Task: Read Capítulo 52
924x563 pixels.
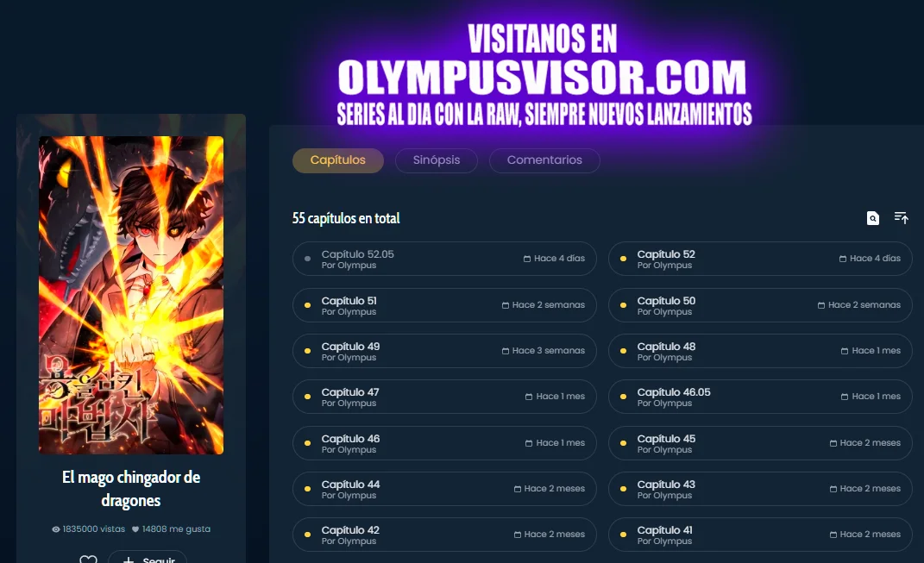Action: click(760, 259)
